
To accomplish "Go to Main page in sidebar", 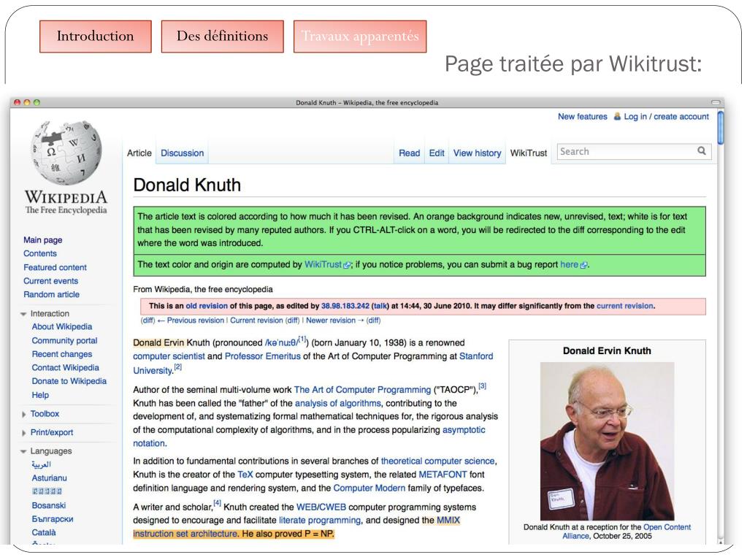I will coord(43,240).
